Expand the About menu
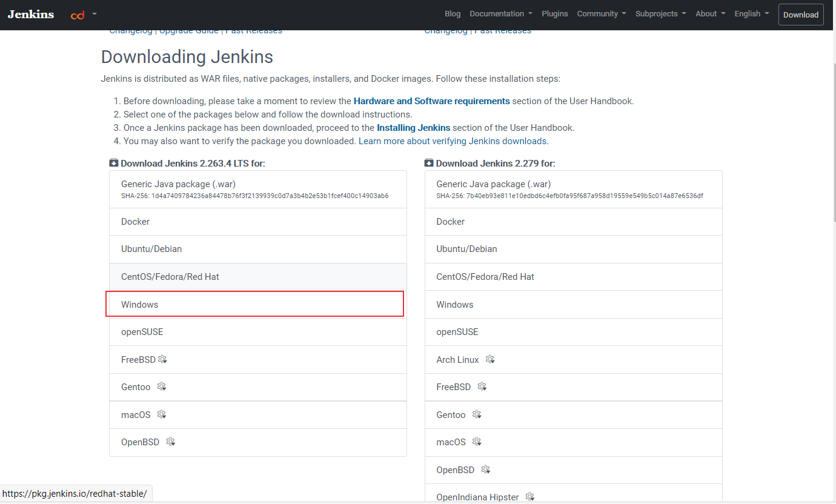Viewport: 836px width, 504px height. [710, 14]
